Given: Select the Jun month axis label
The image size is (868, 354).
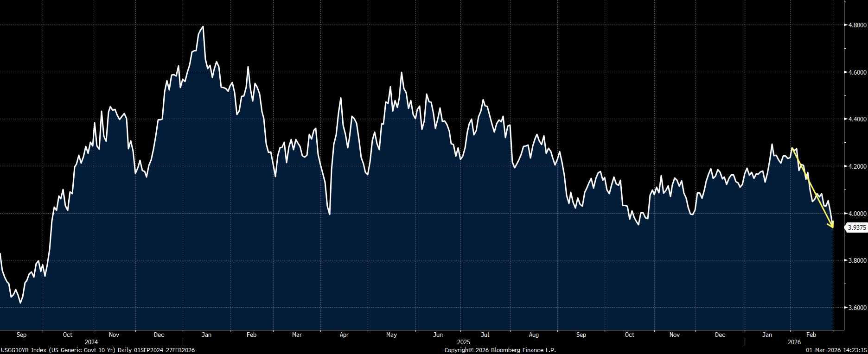Looking at the screenshot, I should [x=438, y=335].
